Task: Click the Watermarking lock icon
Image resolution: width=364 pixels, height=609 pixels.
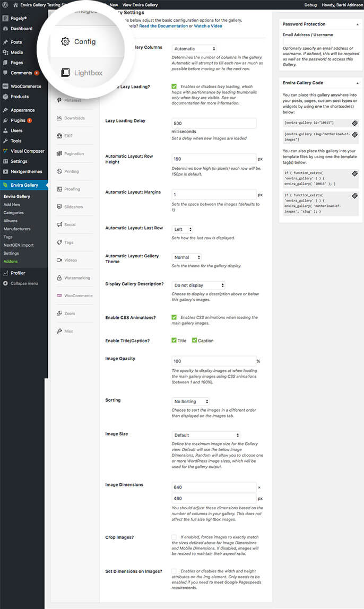Action: click(59, 277)
